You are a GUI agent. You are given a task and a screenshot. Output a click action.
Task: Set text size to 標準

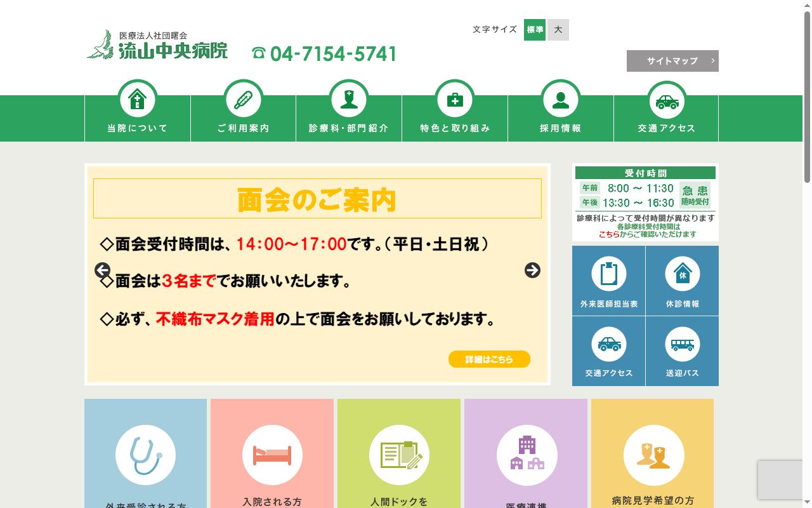(535, 30)
